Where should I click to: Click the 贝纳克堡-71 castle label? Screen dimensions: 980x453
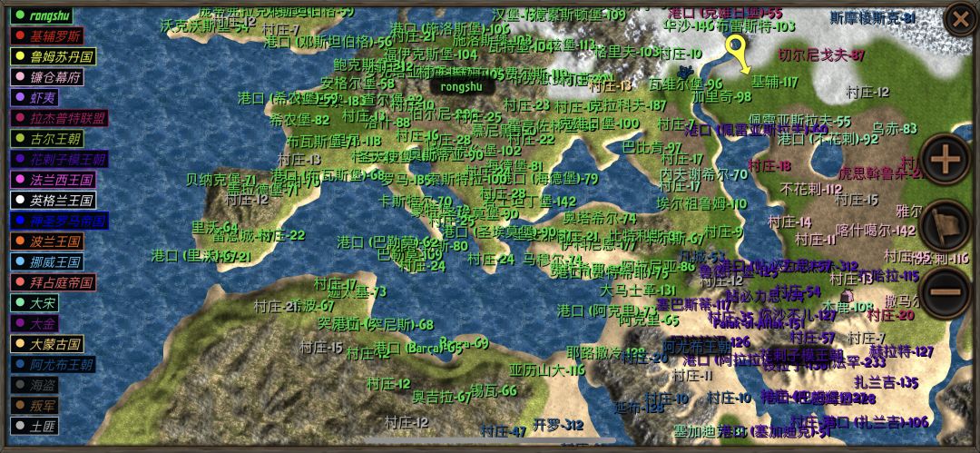coord(221,180)
